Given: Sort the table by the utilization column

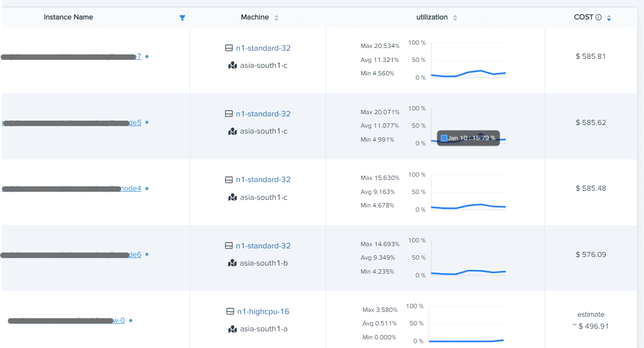Looking at the screenshot, I should [455, 17].
